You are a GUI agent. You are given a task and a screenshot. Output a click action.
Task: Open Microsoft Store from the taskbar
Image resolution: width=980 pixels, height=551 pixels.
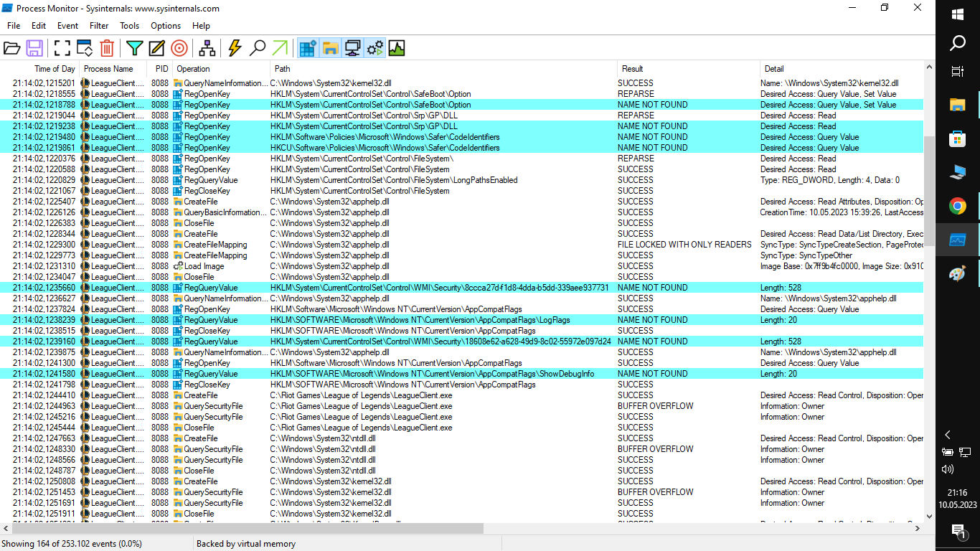[958, 138]
